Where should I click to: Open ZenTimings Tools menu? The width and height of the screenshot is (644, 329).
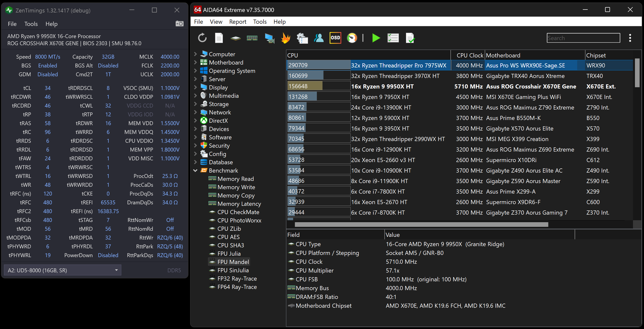[x=31, y=24]
